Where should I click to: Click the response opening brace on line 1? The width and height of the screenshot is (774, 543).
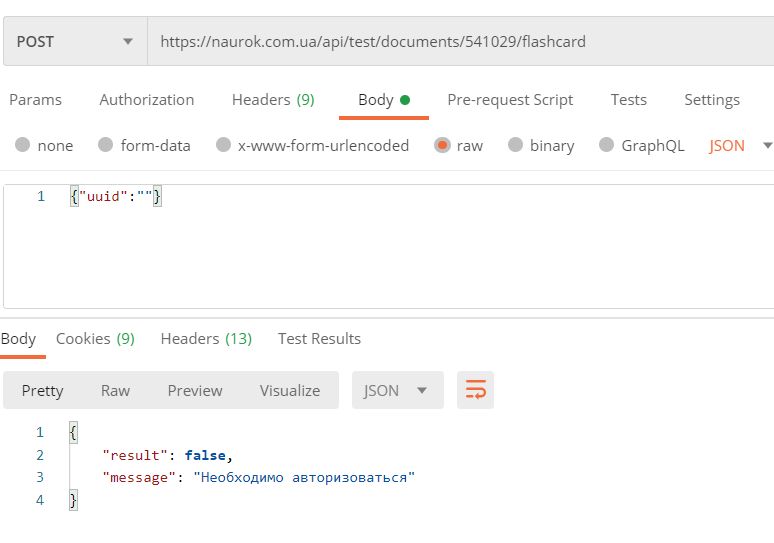tap(73, 432)
